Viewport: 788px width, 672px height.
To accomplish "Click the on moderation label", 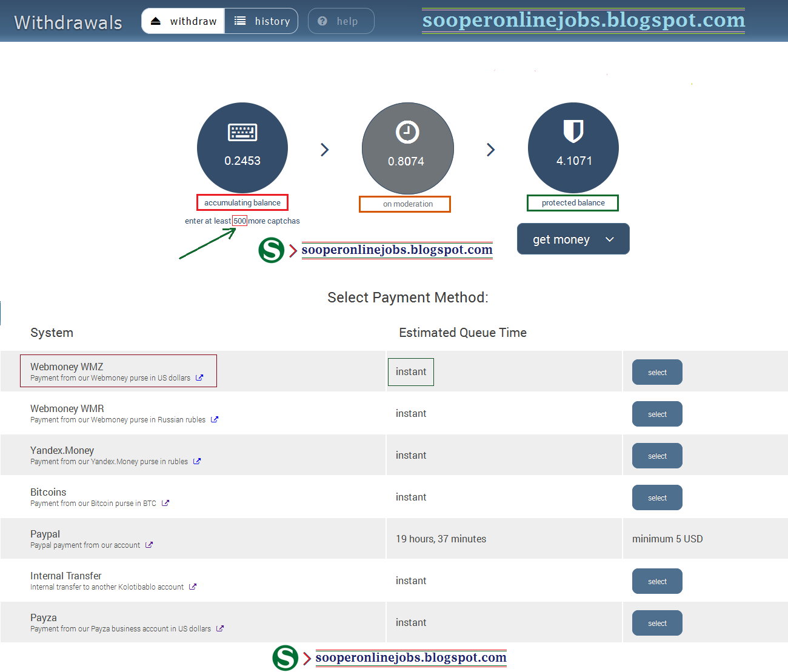I will [x=408, y=204].
